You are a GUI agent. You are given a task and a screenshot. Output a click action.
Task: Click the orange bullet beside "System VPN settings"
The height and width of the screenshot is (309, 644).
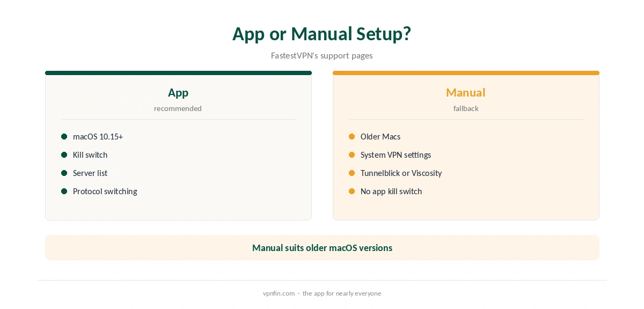click(352, 154)
